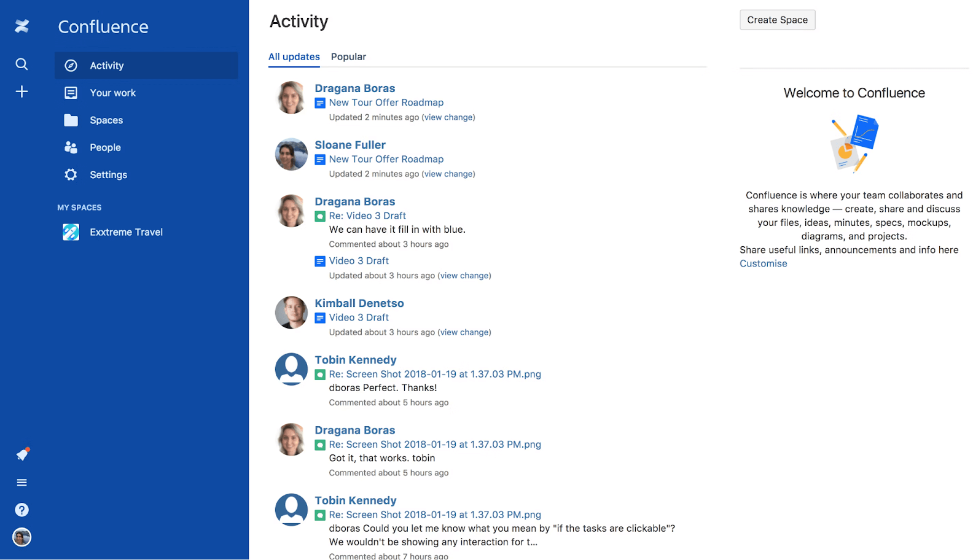
Task: Click view change under Sloane Fuller's update
Action: coord(448,174)
